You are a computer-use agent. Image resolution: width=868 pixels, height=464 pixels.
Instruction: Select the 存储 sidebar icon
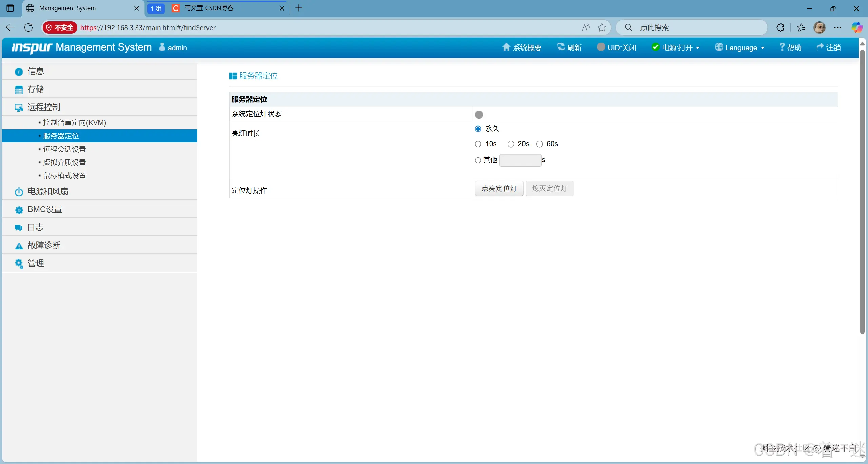(x=36, y=89)
